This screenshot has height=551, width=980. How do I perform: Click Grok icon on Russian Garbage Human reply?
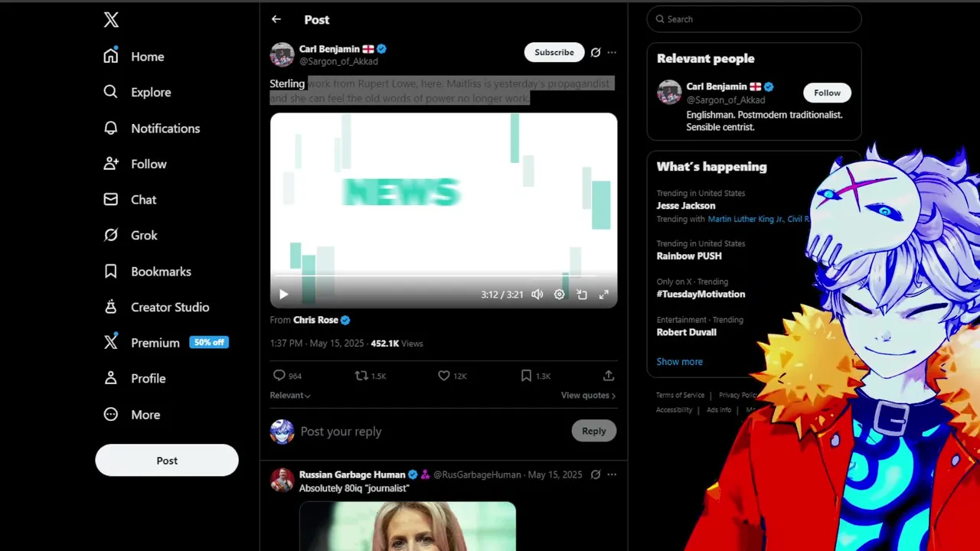pos(596,474)
